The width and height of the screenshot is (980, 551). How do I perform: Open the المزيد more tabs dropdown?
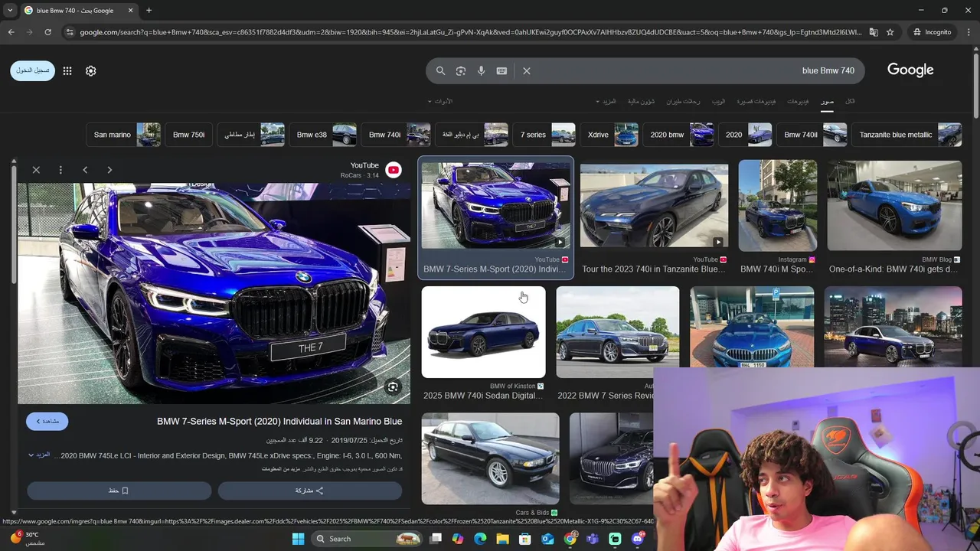point(606,101)
